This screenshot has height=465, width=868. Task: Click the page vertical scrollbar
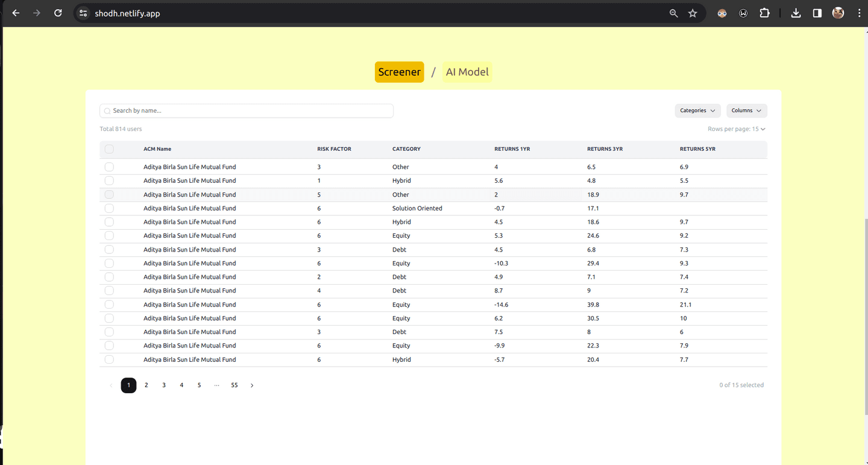coord(866,317)
